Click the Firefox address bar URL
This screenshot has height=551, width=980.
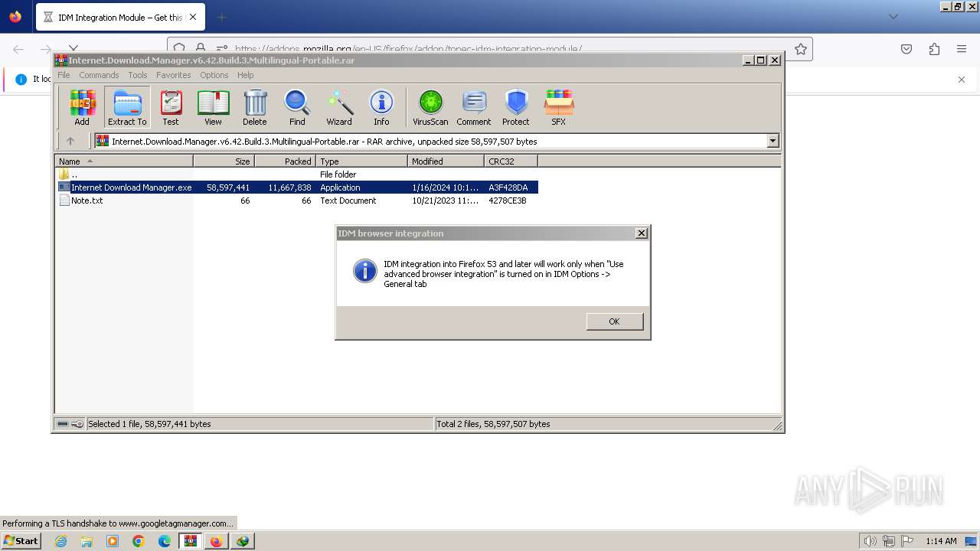pyautogui.click(x=408, y=49)
